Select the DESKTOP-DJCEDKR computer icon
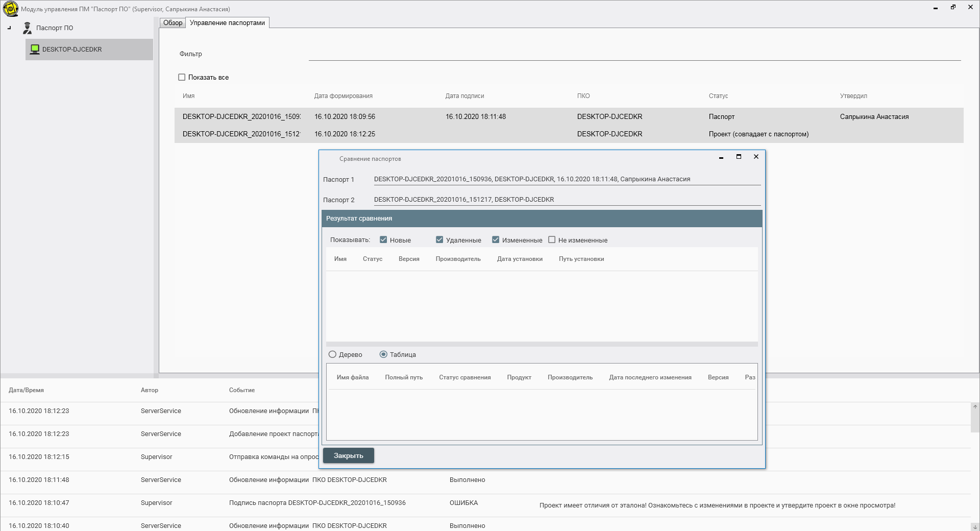The height and width of the screenshot is (531, 980). (35, 50)
